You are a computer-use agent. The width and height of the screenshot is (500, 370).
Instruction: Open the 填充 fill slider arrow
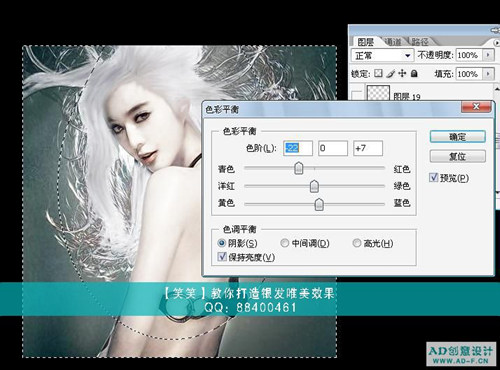point(488,74)
